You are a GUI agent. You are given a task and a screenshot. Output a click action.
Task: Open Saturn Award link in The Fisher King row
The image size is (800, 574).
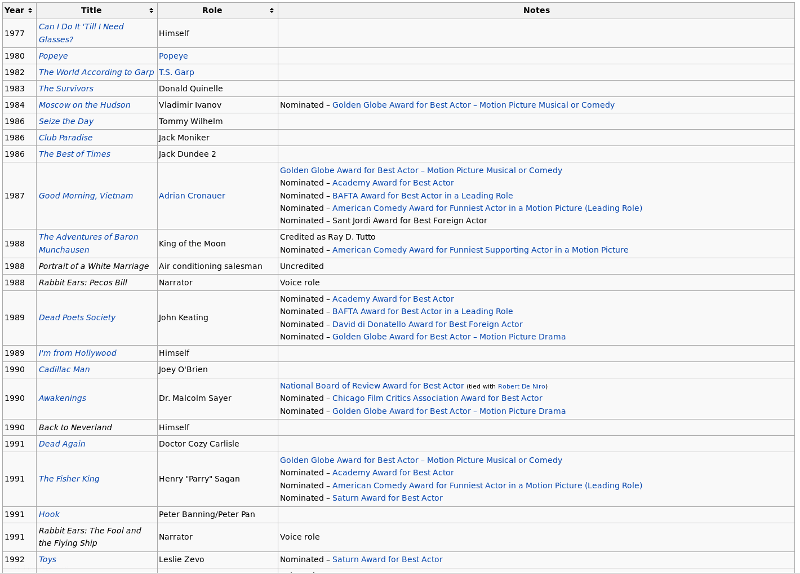pos(387,498)
